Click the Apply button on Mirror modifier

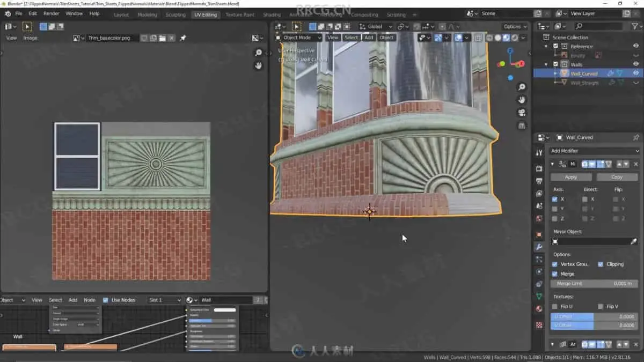[x=571, y=177]
